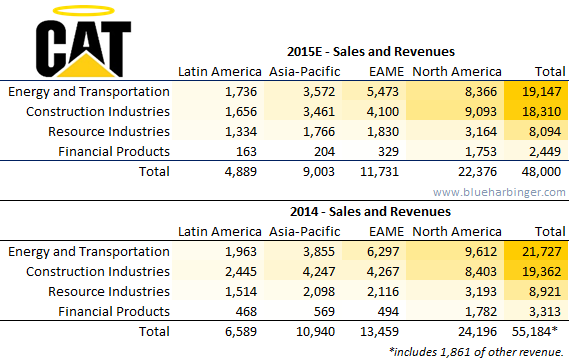Select the '2015E - Sales and Revenues' heading
The width and height of the screenshot is (570, 362).
[x=371, y=52]
